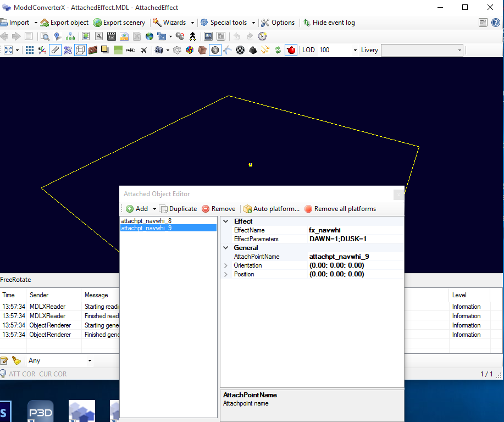Click the airplane icon in toolbar
This screenshot has width=504, height=422.
coord(143,50)
